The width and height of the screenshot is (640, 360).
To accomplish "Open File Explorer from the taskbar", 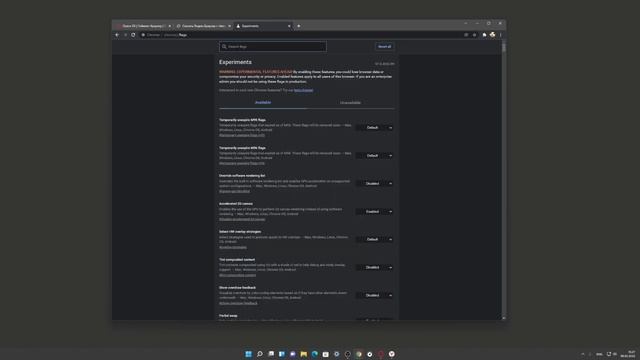I will coord(304,354).
